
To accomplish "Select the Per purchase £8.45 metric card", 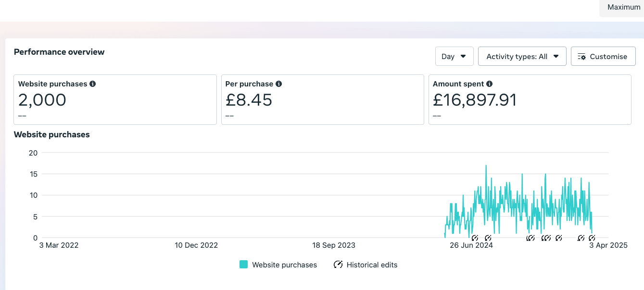I will pyautogui.click(x=322, y=99).
